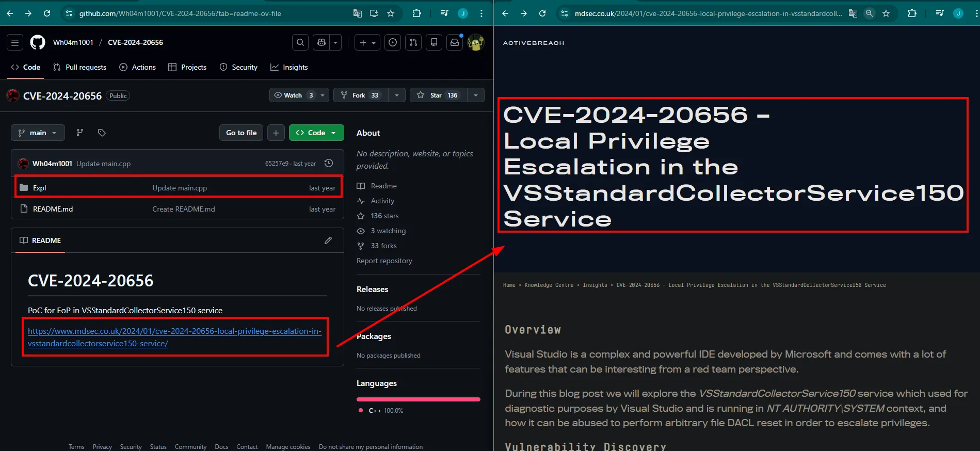Add file with plus button
This screenshot has width=980, height=451.
coord(276,133)
